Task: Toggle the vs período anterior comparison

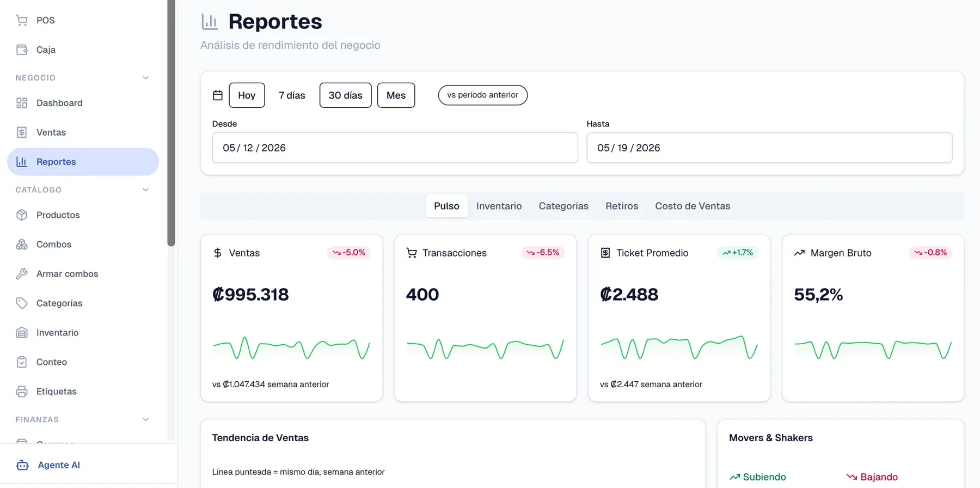Action: tap(483, 95)
